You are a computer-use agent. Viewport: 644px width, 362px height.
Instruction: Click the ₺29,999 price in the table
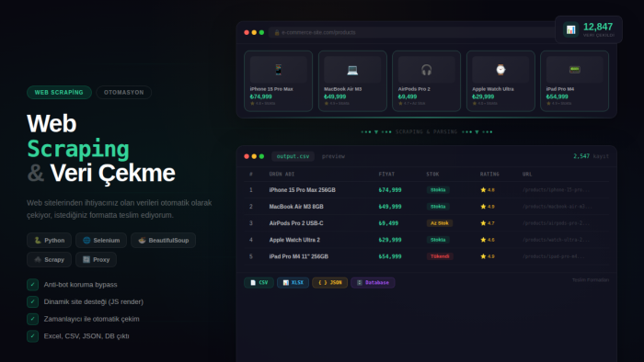tap(390, 240)
